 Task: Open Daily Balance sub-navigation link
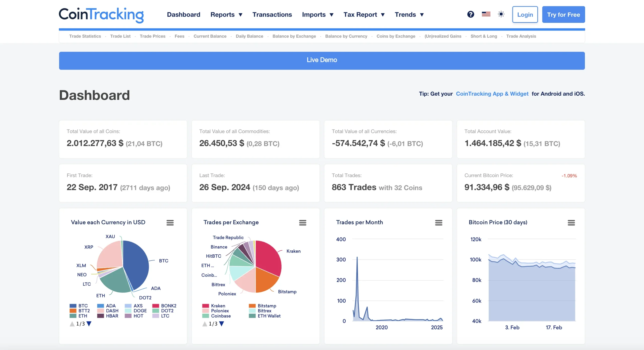point(250,36)
